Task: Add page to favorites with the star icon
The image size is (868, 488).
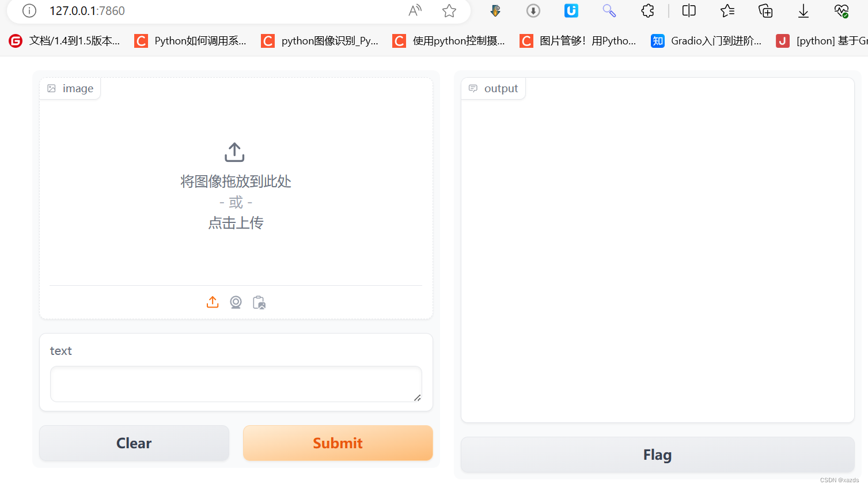Action: tap(449, 10)
